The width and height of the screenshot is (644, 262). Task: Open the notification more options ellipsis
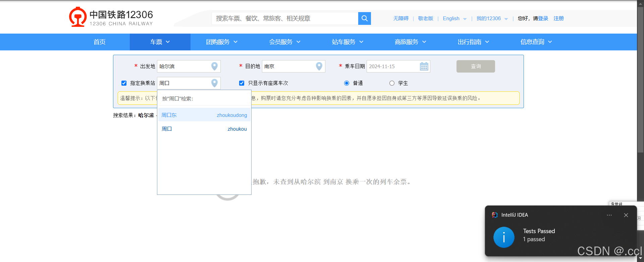[609, 215]
